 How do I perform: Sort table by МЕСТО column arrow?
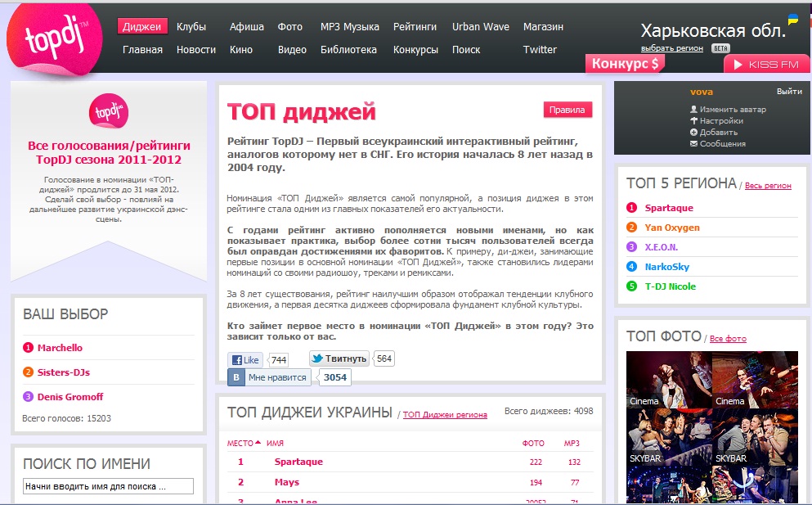click(258, 442)
